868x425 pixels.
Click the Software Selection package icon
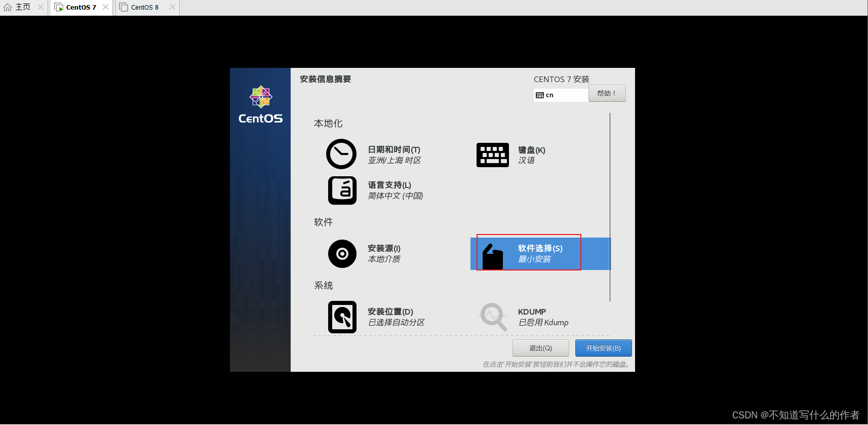click(x=492, y=256)
